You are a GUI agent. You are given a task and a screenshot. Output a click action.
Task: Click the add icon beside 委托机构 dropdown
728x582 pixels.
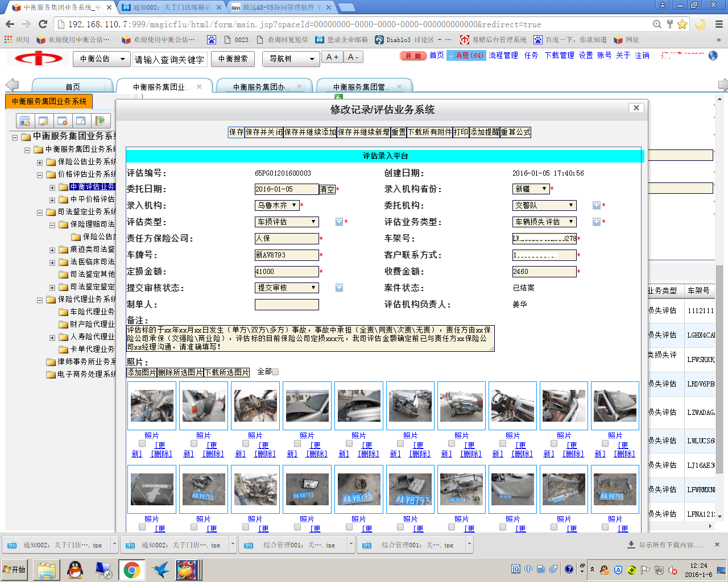coord(596,205)
